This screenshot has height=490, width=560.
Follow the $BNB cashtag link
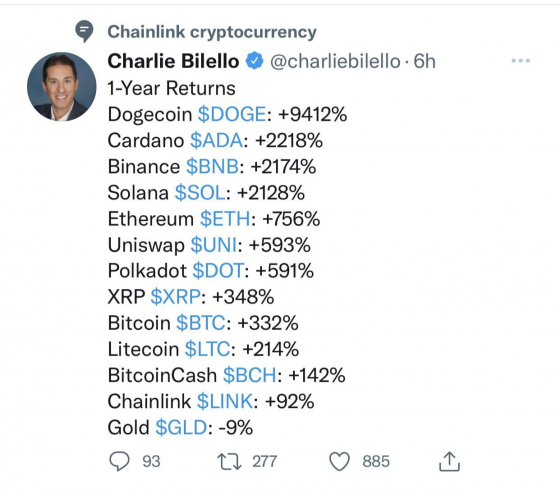[x=212, y=166]
